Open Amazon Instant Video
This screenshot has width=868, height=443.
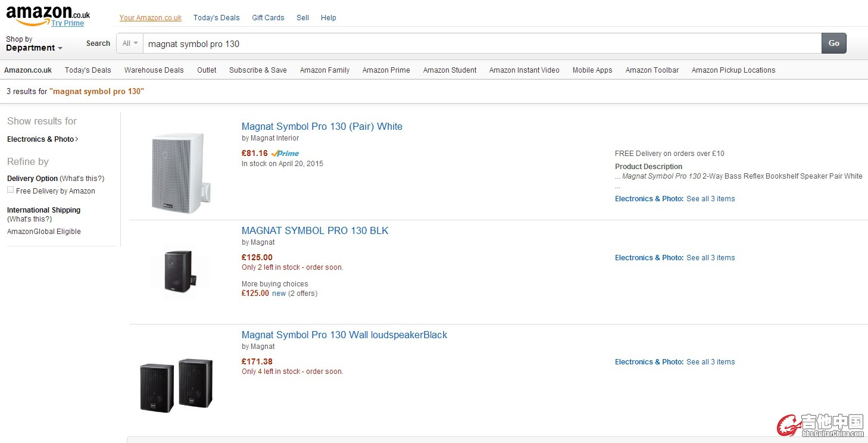(x=524, y=70)
